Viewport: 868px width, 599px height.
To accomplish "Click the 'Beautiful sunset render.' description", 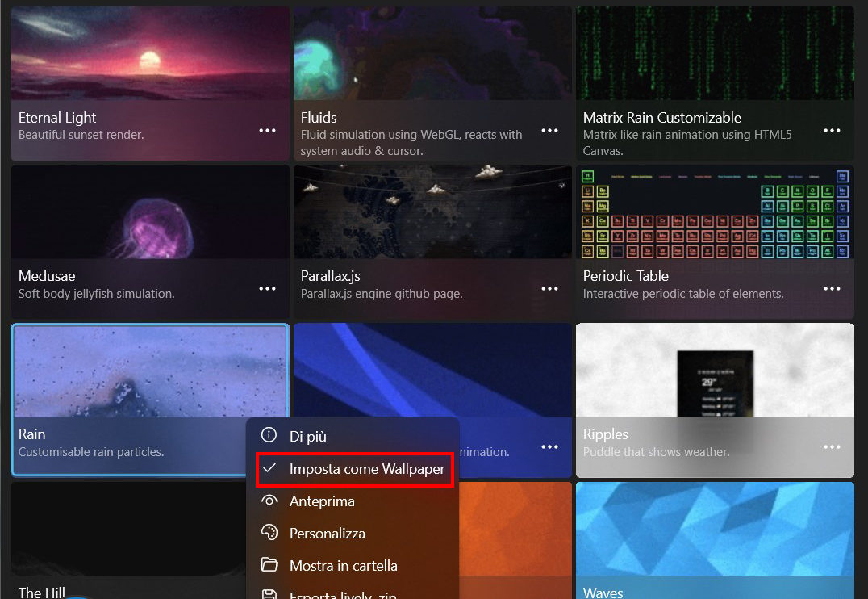I will pos(81,135).
